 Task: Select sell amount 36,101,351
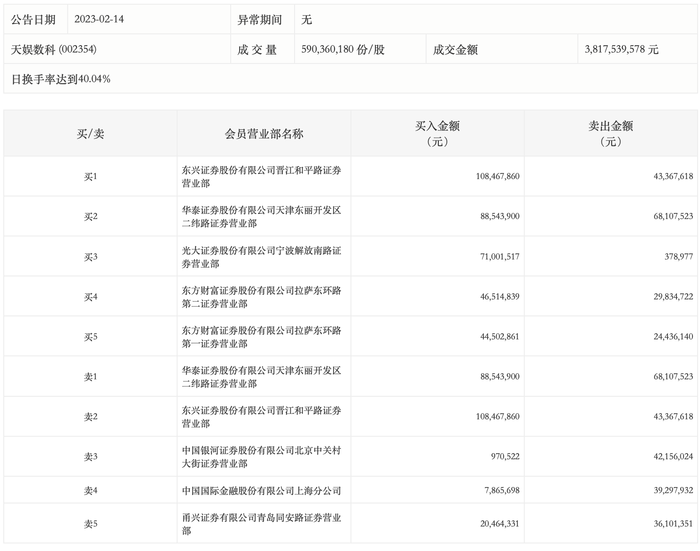[673, 524]
